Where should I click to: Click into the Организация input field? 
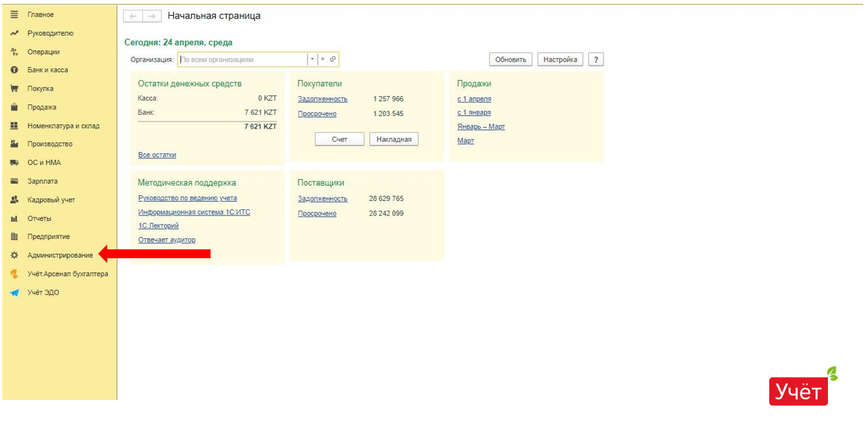coord(242,59)
